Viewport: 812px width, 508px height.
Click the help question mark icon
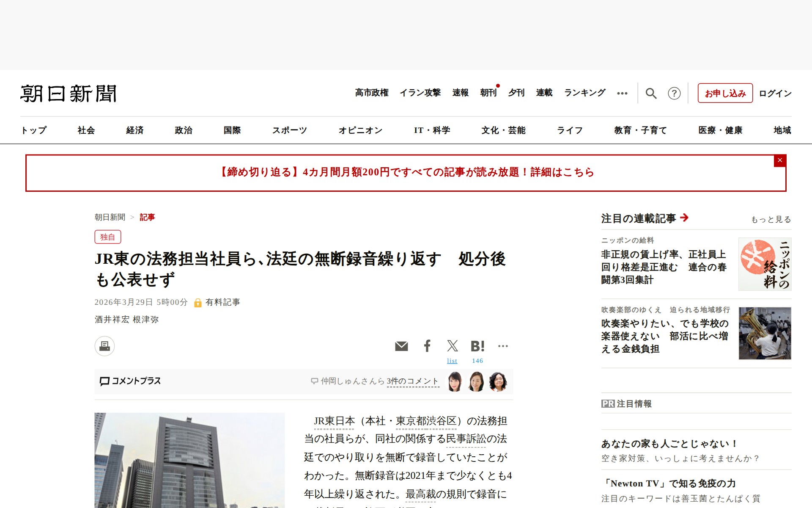click(675, 93)
